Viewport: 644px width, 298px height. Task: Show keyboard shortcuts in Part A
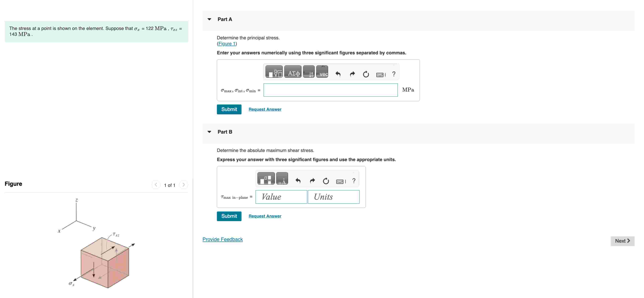[381, 75]
